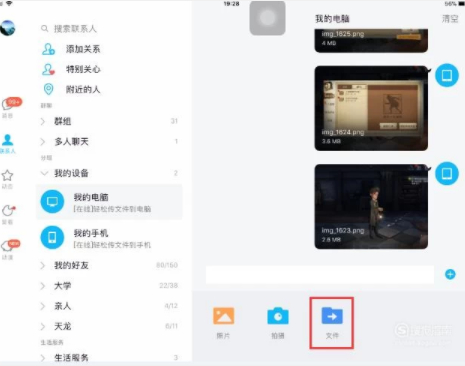This screenshot has height=366, width=465.
Task: Click the 亲人 label
Action: coord(63,306)
